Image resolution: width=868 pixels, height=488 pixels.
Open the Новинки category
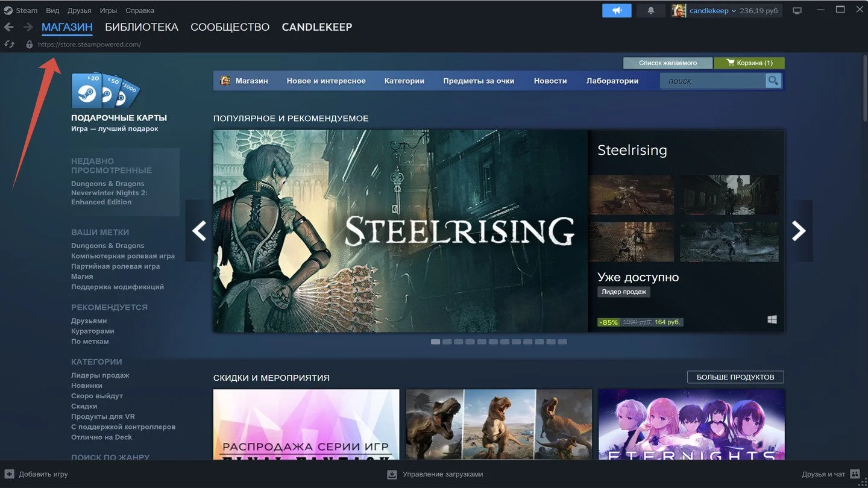(x=87, y=386)
